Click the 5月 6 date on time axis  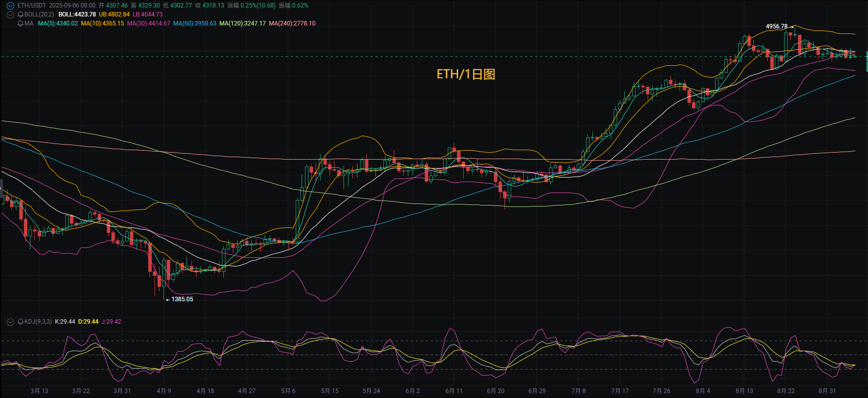point(288,391)
